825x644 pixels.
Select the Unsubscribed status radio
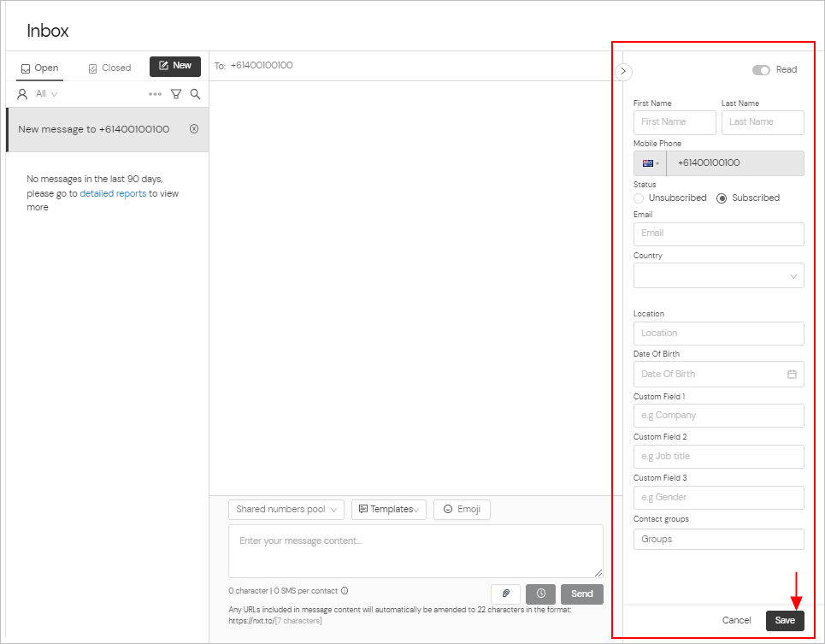(x=639, y=198)
